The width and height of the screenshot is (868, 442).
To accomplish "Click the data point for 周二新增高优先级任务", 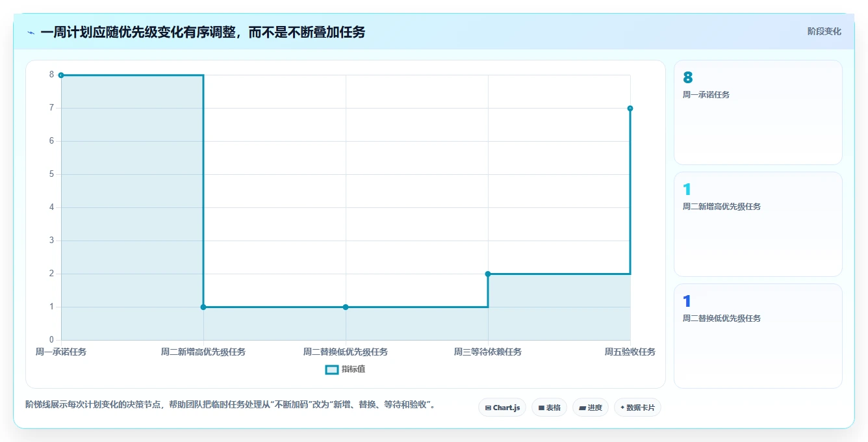I will pyautogui.click(x=203, y=307).
